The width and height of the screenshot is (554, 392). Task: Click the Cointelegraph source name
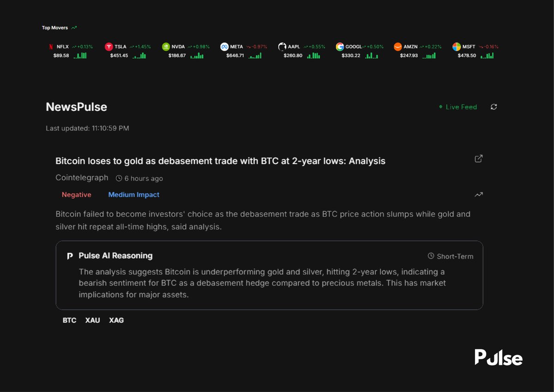pyautogui.click(x=82, y=178)
